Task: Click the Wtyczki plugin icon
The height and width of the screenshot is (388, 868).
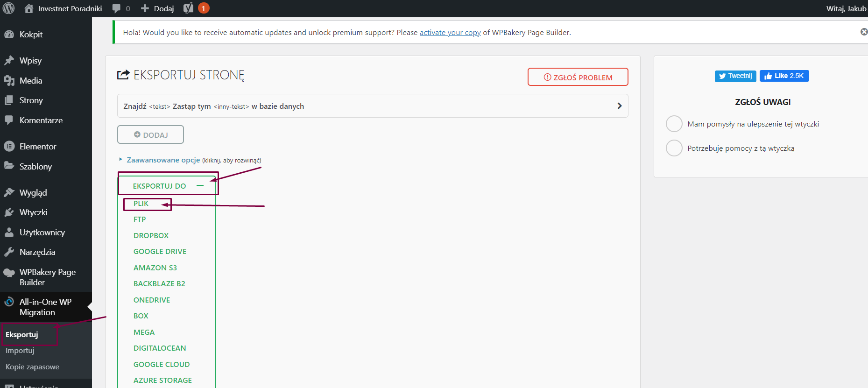Action: (9, 212)
